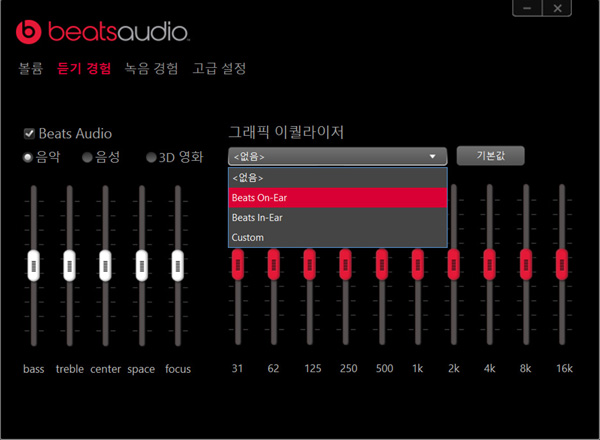600x440 pixels.
Task: Click the 그래픽 이퀄라이저 heading text
Action: (286, 132)
